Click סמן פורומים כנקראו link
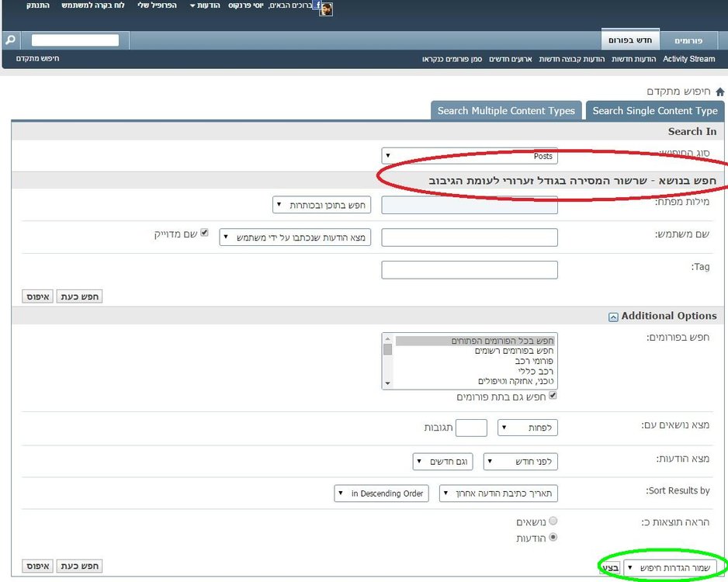The image size is (728, 582). point(452,59)
